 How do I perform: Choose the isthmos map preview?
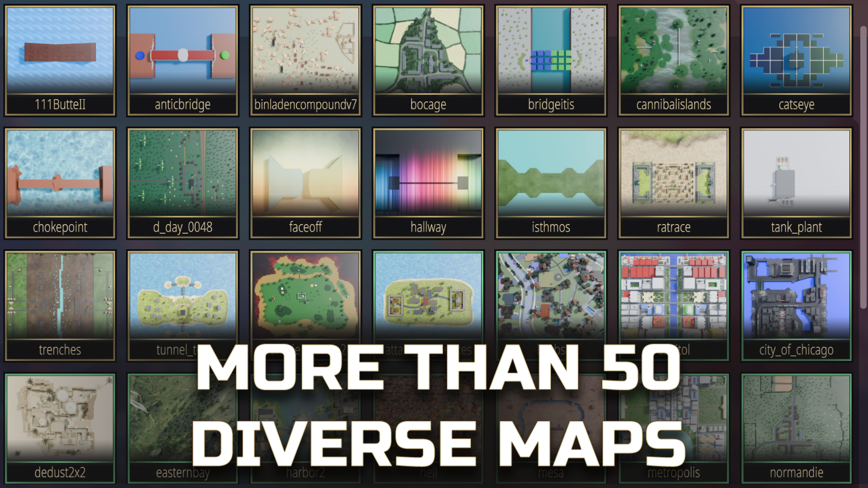551,183
